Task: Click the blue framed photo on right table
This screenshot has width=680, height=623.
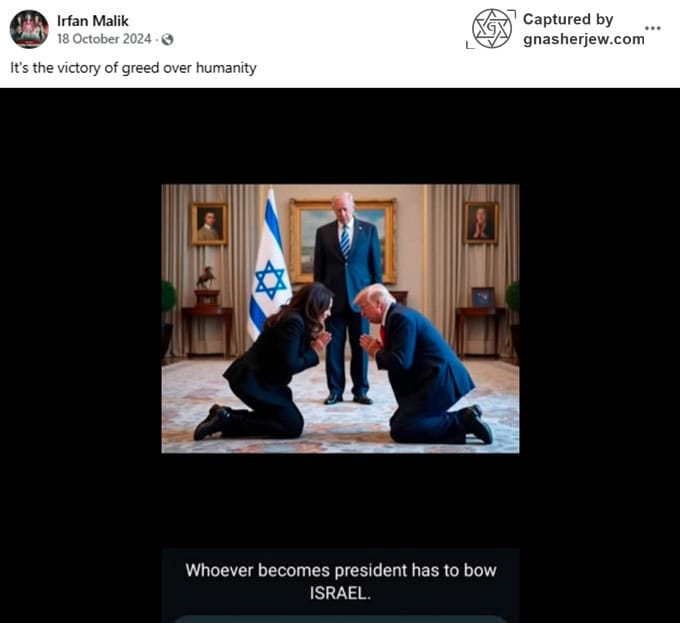Action: pos(484,297)
